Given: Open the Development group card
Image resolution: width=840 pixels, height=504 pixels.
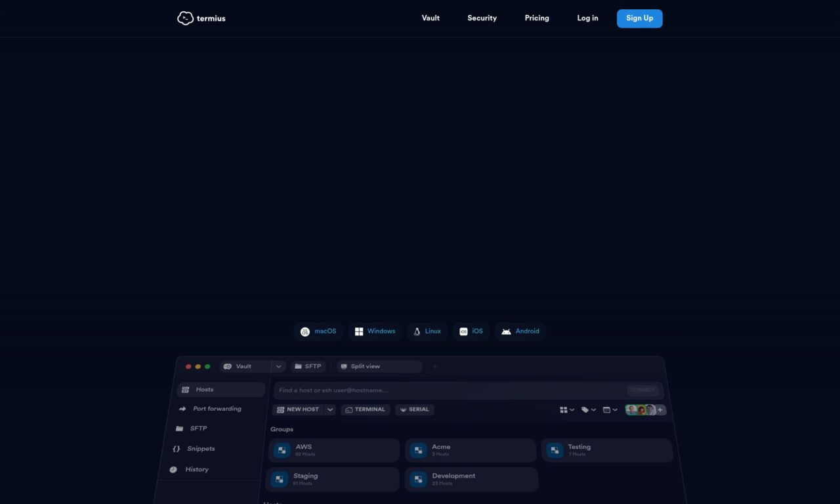Looking at the screenshot, I should [472, 480].
